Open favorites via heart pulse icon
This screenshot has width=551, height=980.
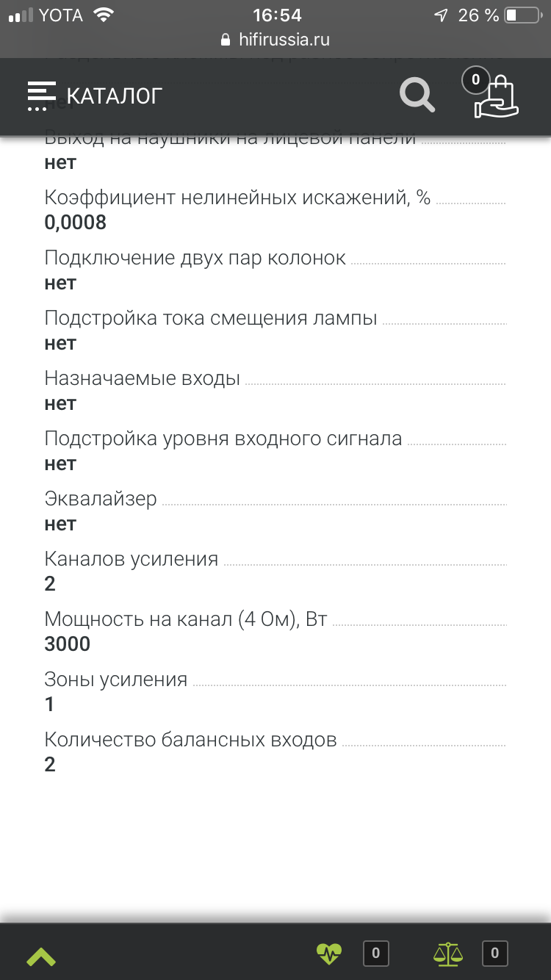(329, 954)
